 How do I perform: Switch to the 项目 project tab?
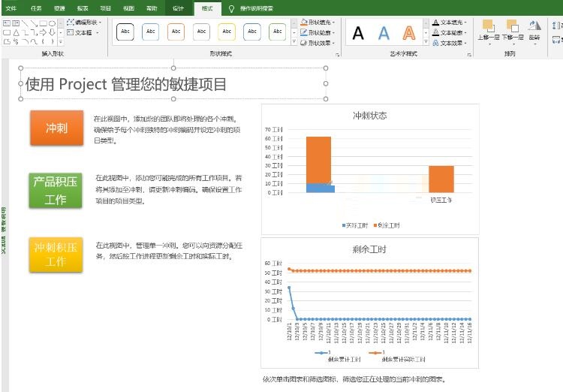coord(105,8)
